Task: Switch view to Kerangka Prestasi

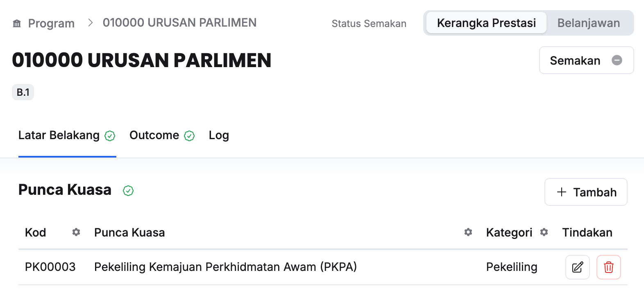Action: [x=486, y=23]
